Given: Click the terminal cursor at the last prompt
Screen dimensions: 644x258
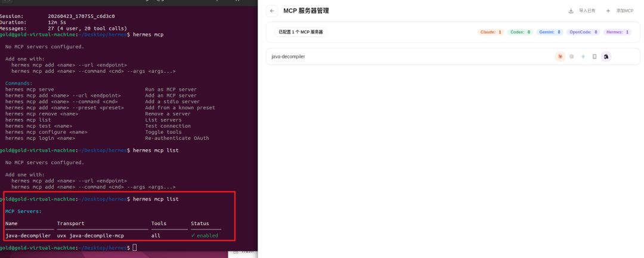Looking at the screenshot, I should pos(135,248).
